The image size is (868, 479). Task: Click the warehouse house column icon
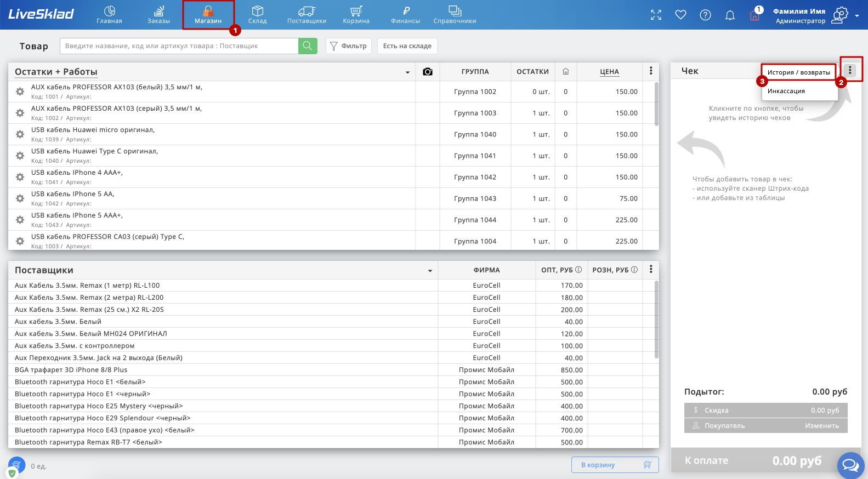[566, 72]
